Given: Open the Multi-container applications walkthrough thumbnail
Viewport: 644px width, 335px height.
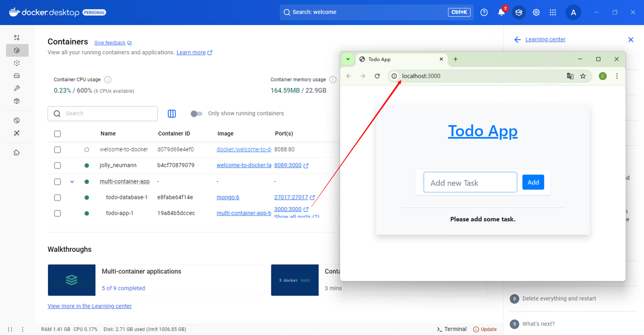Looking at the screenshot, I should (72, 280).
